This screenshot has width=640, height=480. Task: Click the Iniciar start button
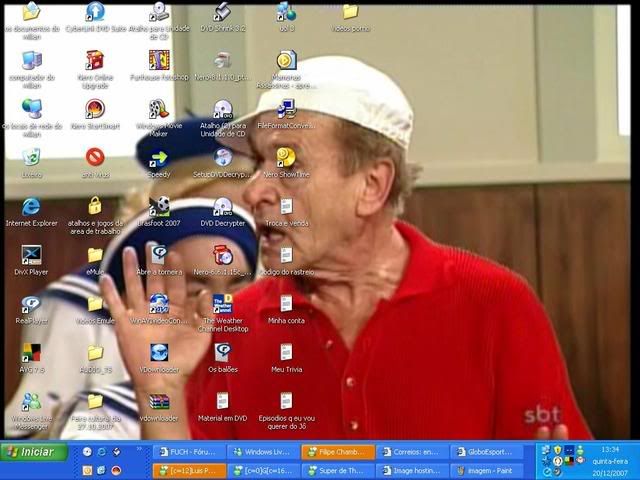click(x=34, y=452)
